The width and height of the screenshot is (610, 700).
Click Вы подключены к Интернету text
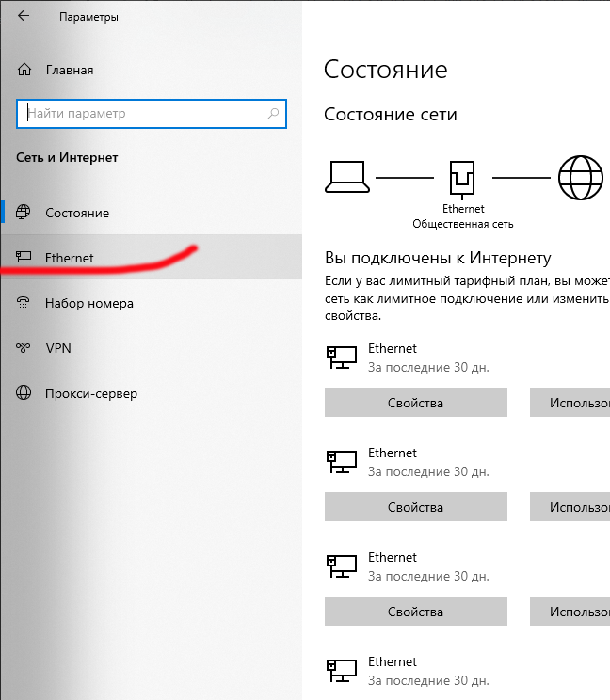click(x=438, y=258)
